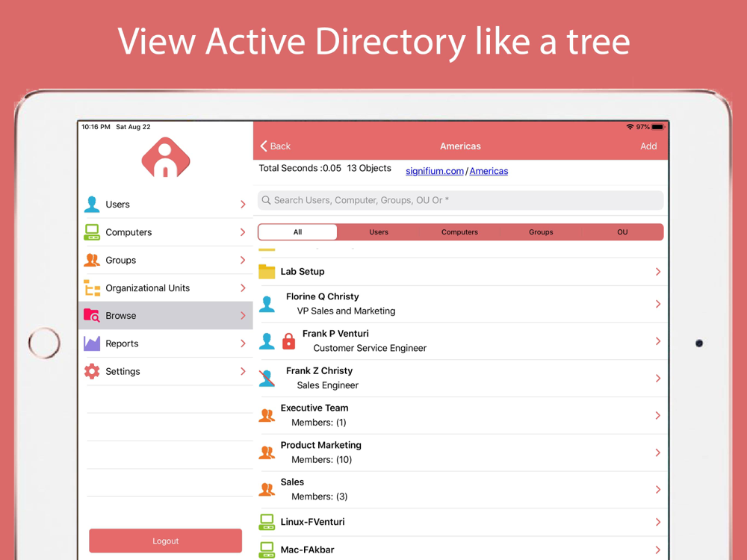The width and height of the screenshot is (747, 560).
Task: Click the Mac-FAkbar computer icon
Action: [x=267, y=550]
